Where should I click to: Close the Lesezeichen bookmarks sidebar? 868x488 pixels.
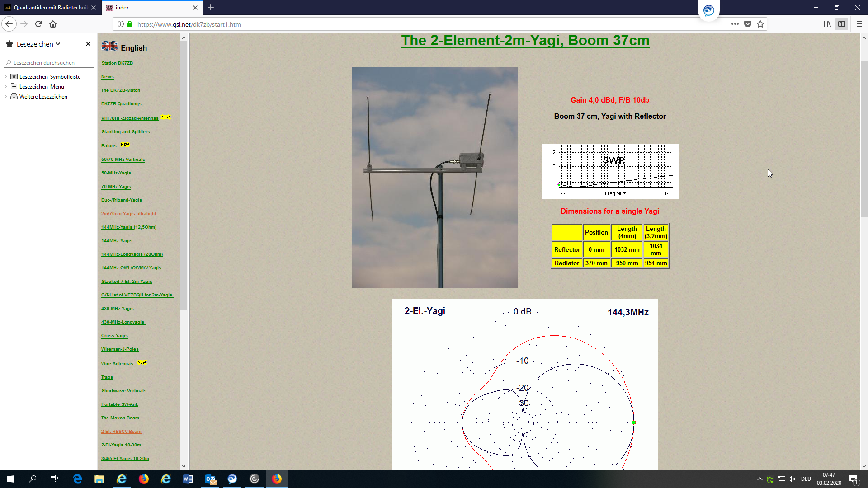pos(88,44)
